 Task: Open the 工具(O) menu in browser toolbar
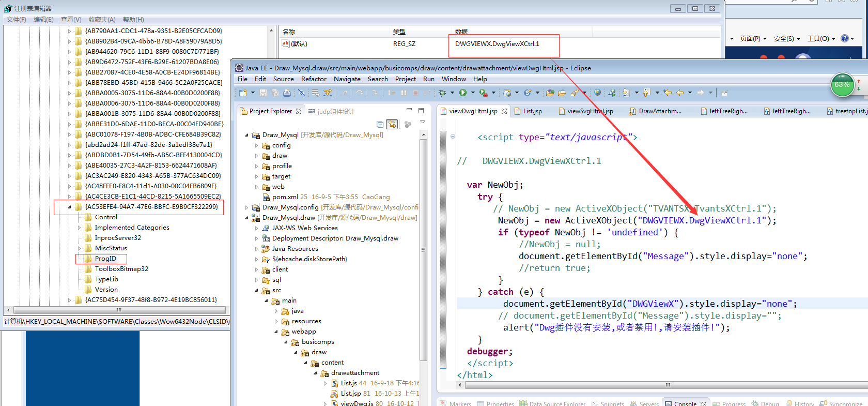[x=822, y=39]
